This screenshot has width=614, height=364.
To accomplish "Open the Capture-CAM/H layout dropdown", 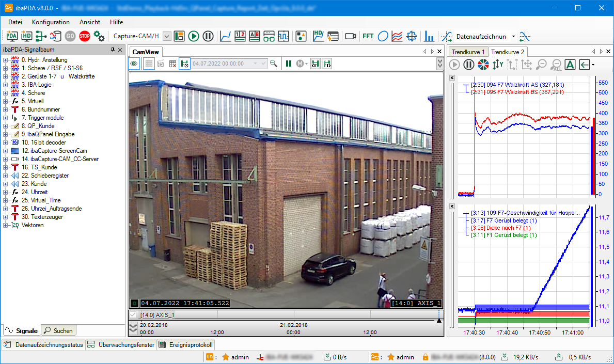I will (x=167, y=36).
